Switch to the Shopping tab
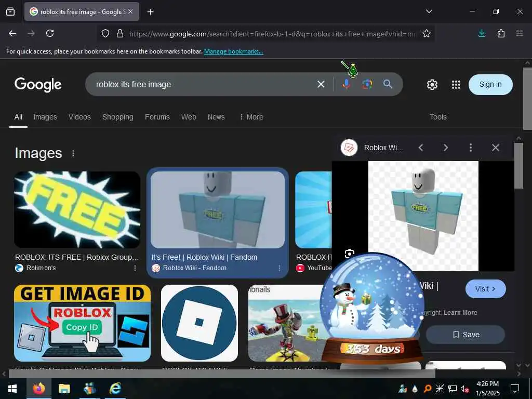This screenshot has height=399, width=532. click(x=118, y=117)
